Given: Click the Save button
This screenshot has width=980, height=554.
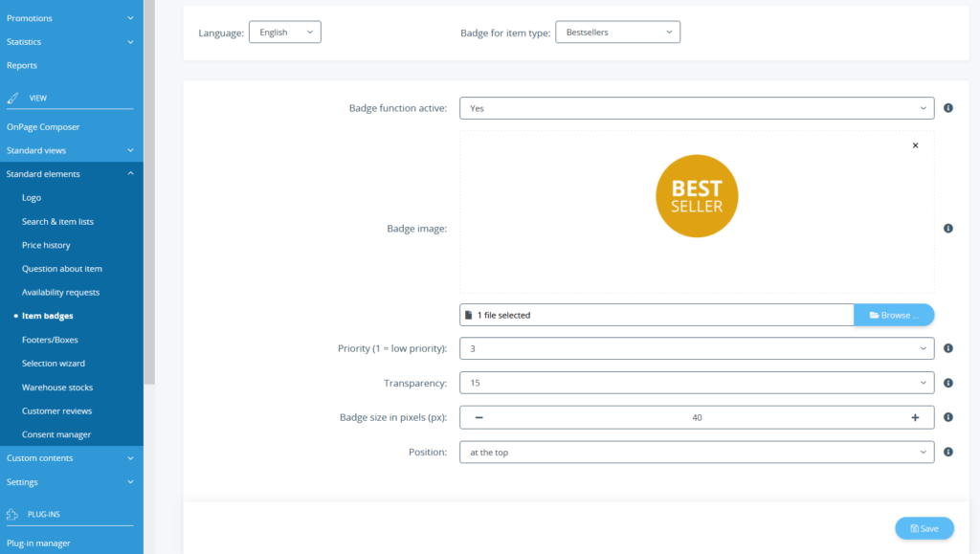Looking at the screenshot, I should (924, 527).
